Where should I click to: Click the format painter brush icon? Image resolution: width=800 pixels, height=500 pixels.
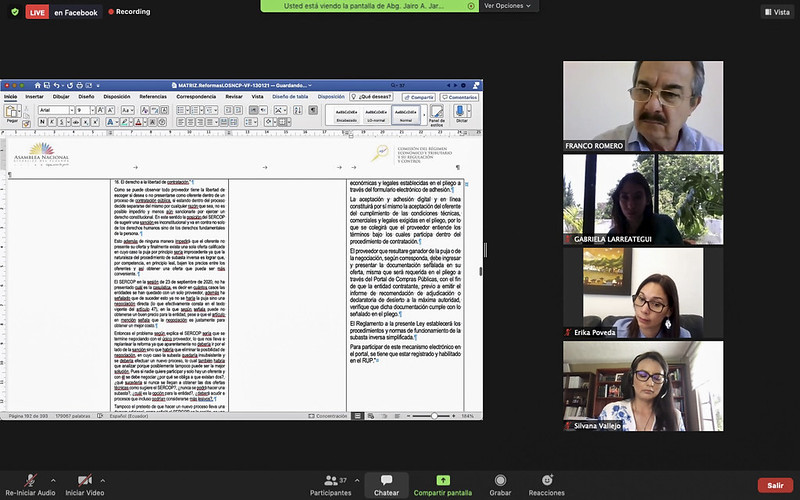[x=26, y=124]
